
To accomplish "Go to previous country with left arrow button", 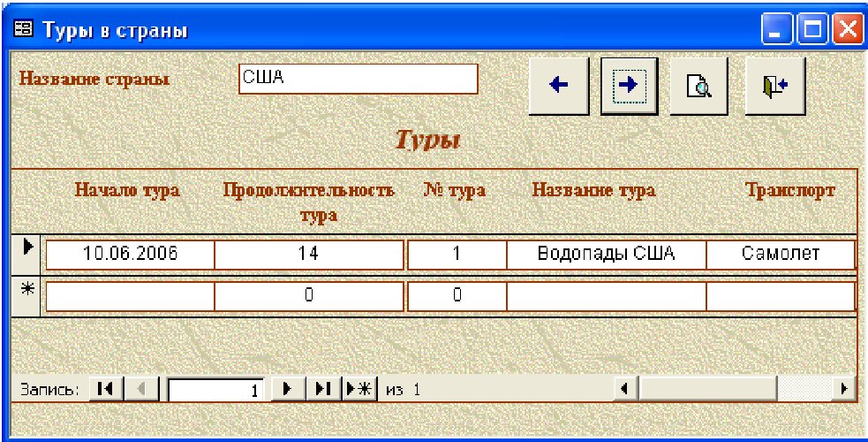I will (x=559, y=86).
